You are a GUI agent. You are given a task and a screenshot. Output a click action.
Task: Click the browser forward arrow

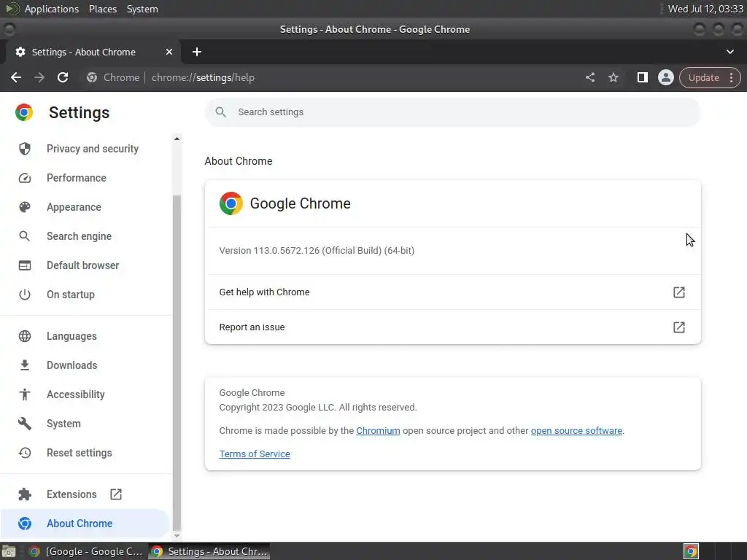[39, 77]
